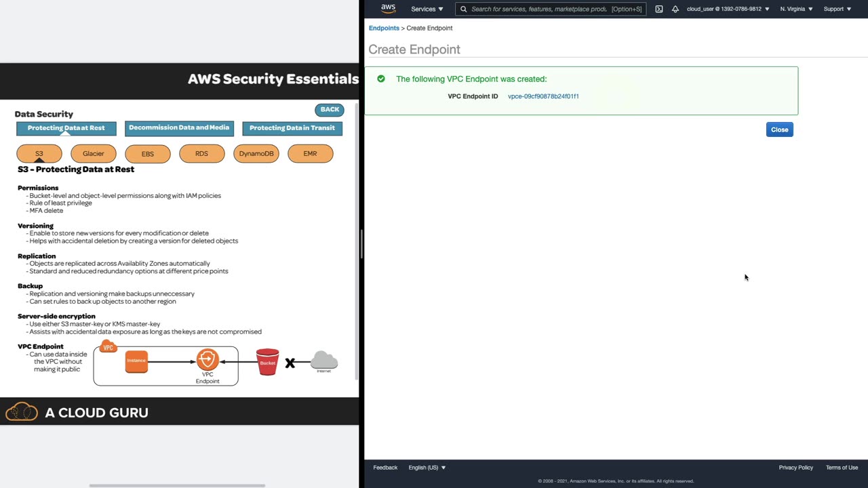This screenshot has width=868, height=488.
Task: Click the 'Rule of least privilege' bullet
Action: pos(60,203)
